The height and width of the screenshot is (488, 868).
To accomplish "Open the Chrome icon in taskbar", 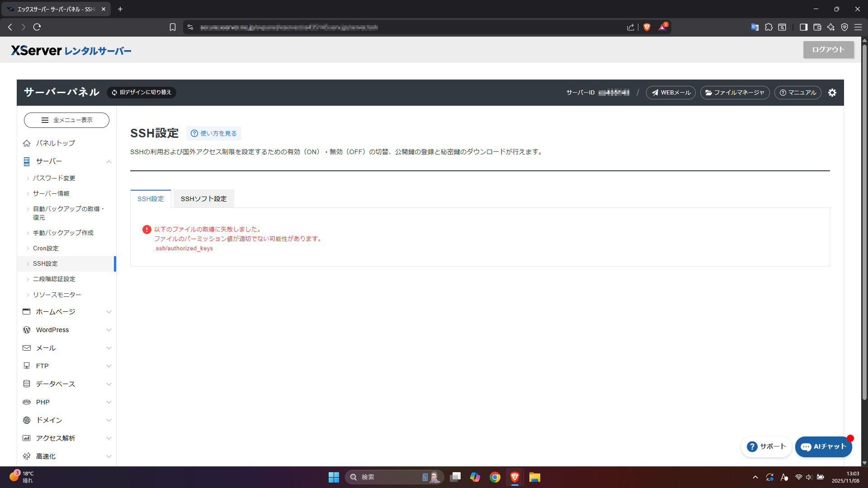I will [x=495, y=477].
